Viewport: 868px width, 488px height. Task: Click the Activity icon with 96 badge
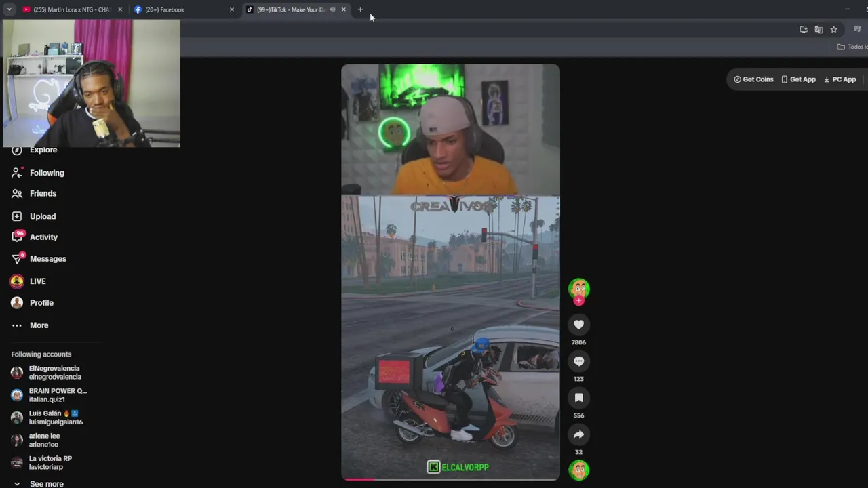(17, 237)
